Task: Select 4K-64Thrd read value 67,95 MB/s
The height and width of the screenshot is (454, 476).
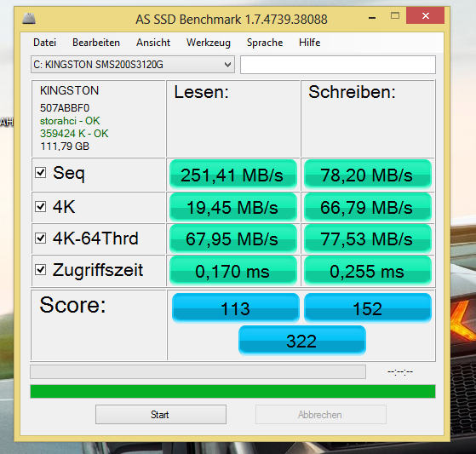Action: coord(232,238)
